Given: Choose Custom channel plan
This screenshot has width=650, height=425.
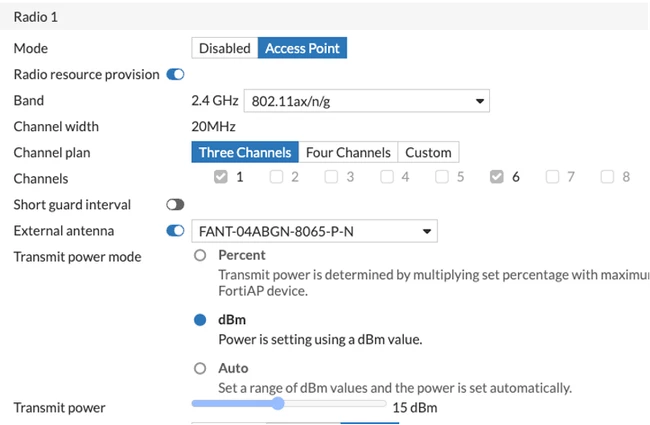Looking at the screenshot, I should [428, 152].
